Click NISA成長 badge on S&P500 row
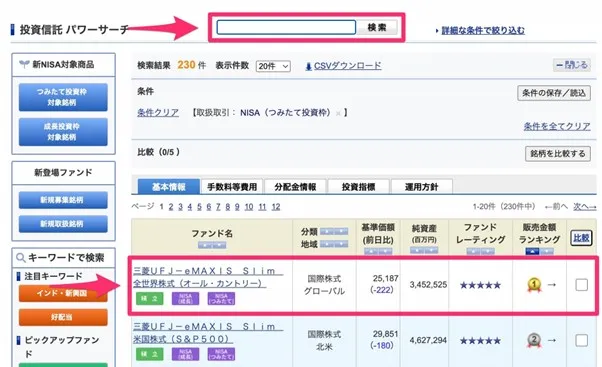 tap(185, 354)
